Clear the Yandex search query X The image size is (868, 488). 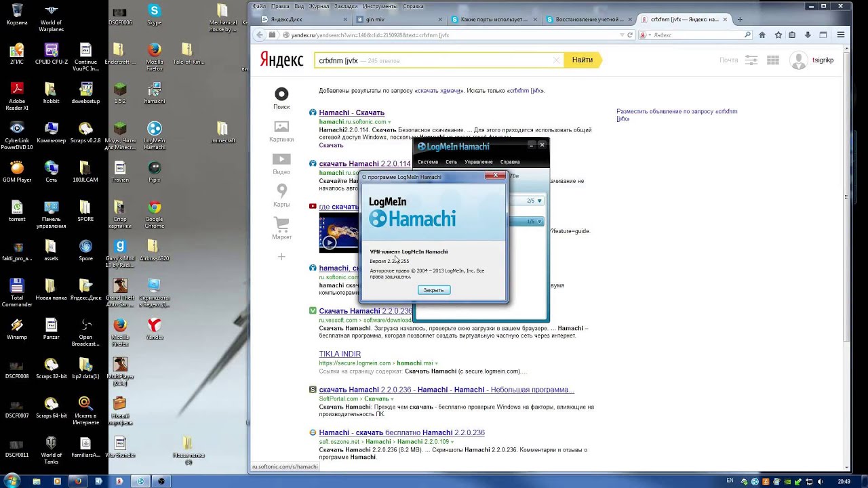pos(557,60)
